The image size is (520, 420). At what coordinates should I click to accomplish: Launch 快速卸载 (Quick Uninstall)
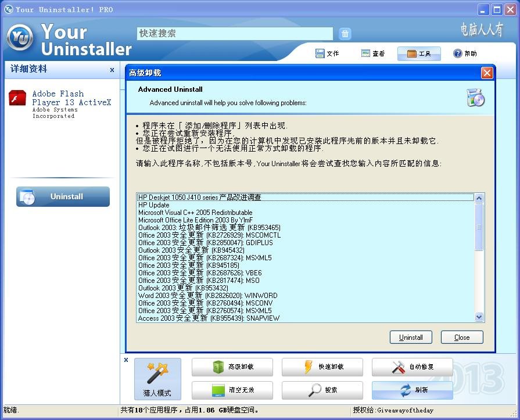click(322, 367)
